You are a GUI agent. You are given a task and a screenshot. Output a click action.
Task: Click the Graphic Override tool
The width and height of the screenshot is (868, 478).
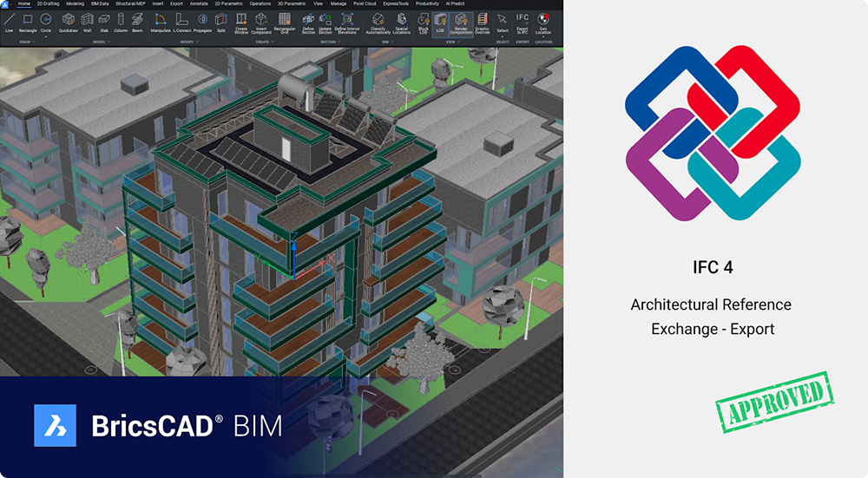coord(482,23)
